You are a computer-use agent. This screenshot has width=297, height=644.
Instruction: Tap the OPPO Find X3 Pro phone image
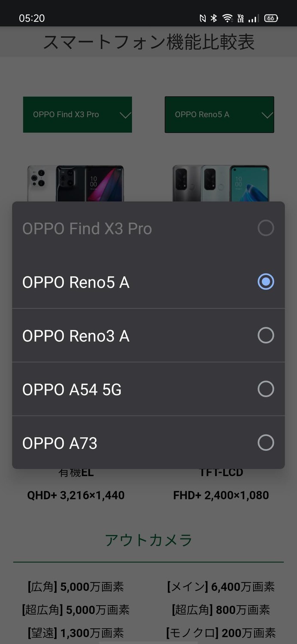pyautogui.click(x=76, y=183)
